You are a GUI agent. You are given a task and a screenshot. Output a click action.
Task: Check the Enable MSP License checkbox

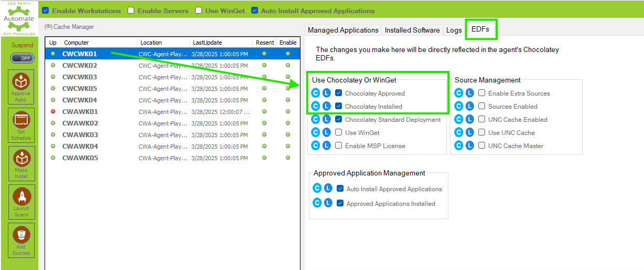click(339, 146)
